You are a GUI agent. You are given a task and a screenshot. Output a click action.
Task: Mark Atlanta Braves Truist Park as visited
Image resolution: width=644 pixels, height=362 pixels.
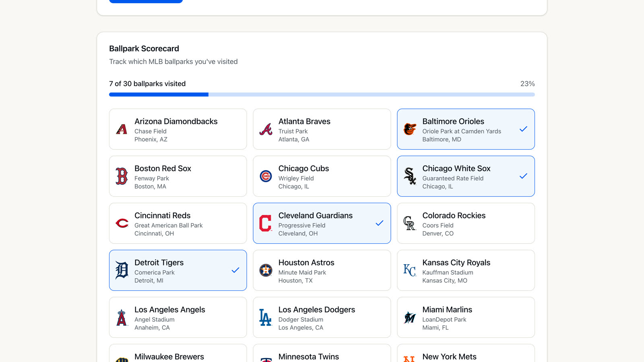click(x=322, y=129)
